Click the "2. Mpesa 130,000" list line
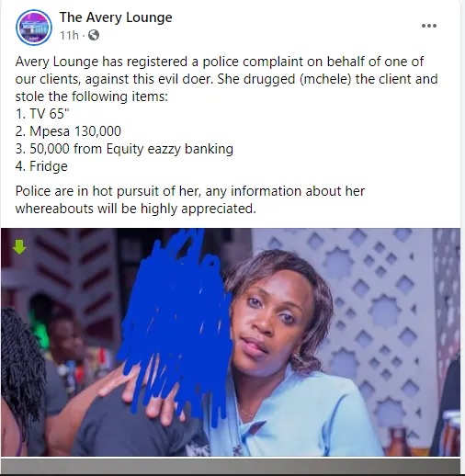The width and height of the screenshot is (465, 476). 68,131
